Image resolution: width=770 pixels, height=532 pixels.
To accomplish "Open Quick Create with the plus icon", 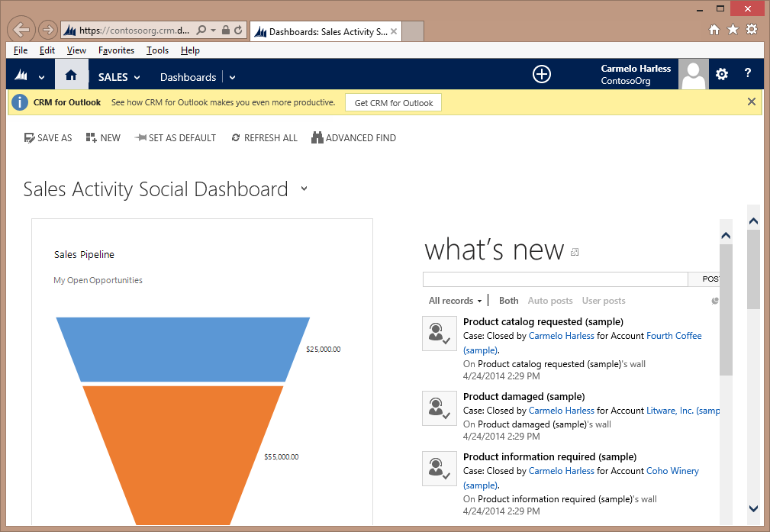I will 541,74.
